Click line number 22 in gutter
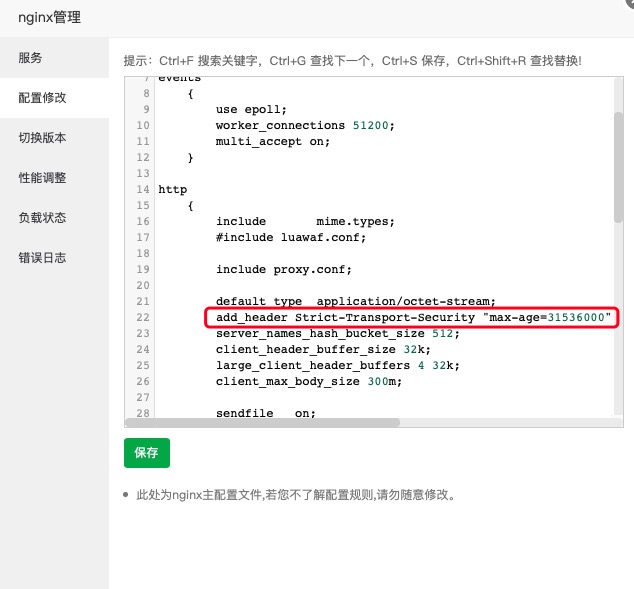The image size is (634, 589). [x=143, y=318]
